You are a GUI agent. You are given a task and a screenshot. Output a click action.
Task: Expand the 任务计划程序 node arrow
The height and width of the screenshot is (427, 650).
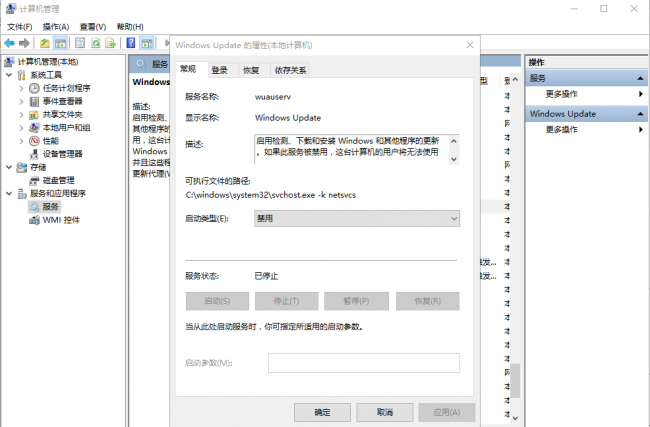[x=21, y=88]
